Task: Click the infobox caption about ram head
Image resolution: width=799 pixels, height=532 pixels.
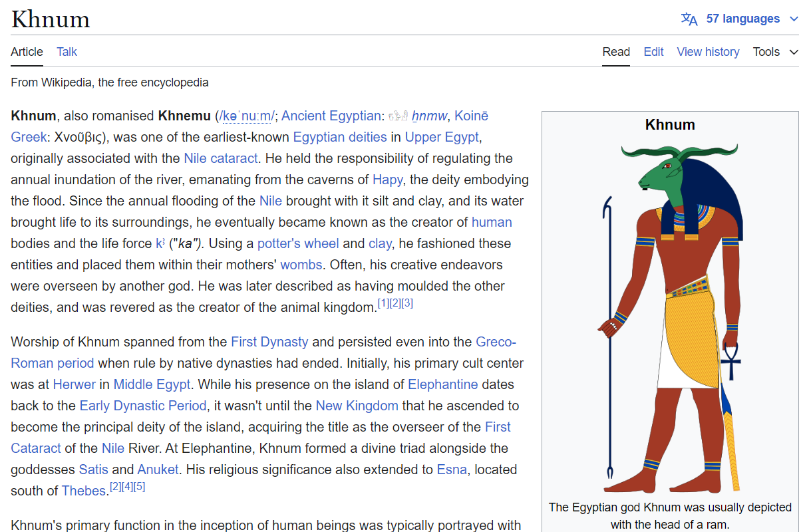Action: click(670, 515)
